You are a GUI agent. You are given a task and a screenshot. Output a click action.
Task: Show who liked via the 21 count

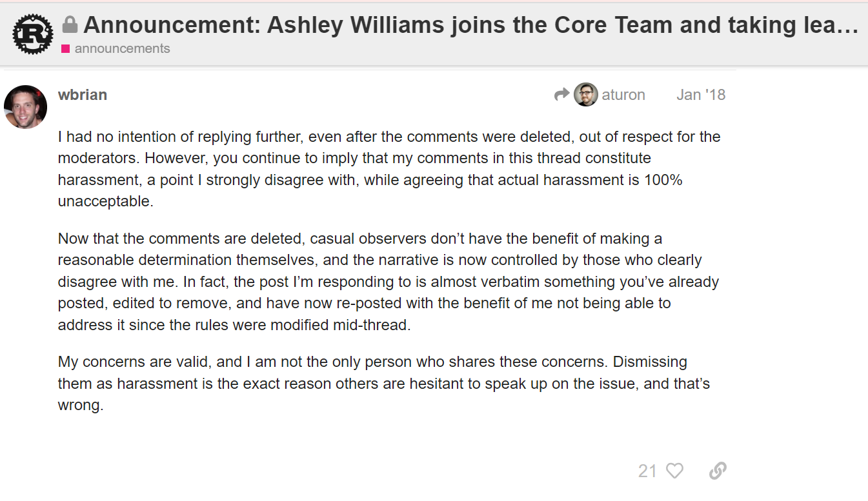[x=647, y=471]
